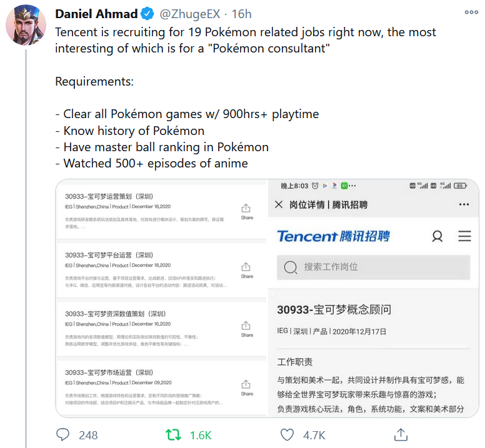The image size is (485, 448).
Task: Close the 岗位详情 page with X
Action: 279,205
